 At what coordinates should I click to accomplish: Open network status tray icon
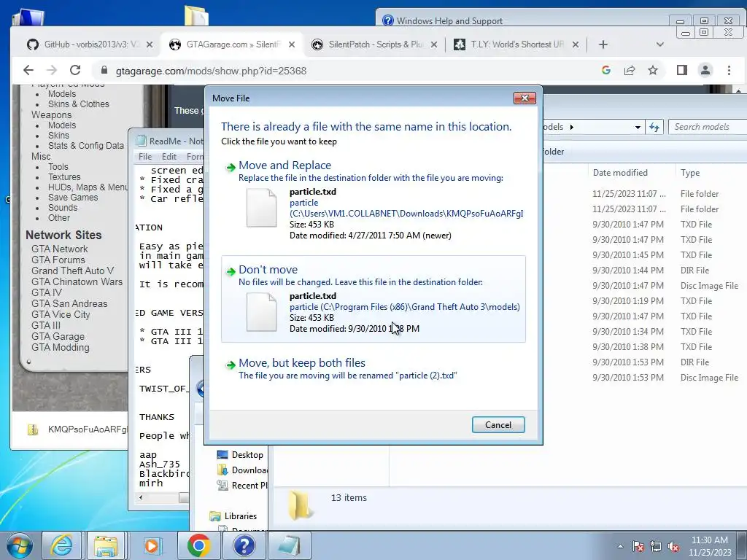pyautogui.click(x=656, y=546)
